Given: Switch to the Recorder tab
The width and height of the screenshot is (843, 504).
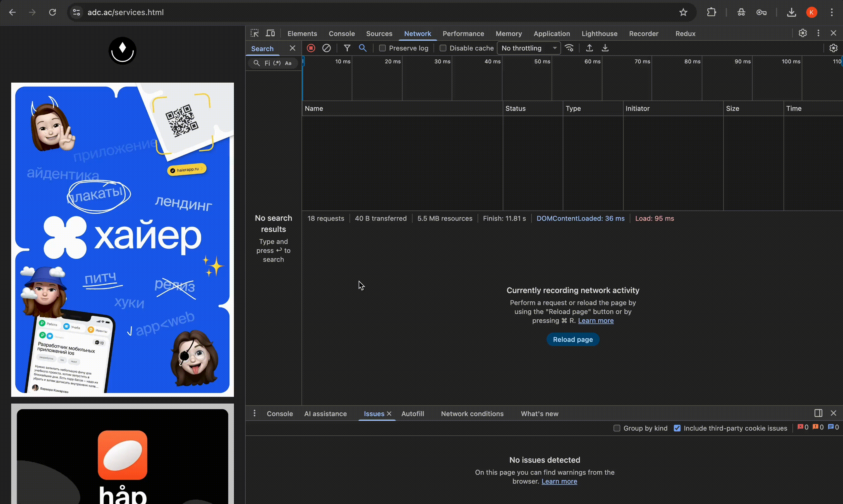Looking at the screenshot, I should tap(644, 33).
